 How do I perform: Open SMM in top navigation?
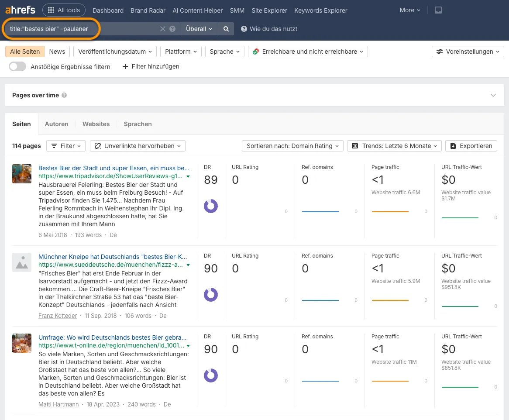pos(237,10)
